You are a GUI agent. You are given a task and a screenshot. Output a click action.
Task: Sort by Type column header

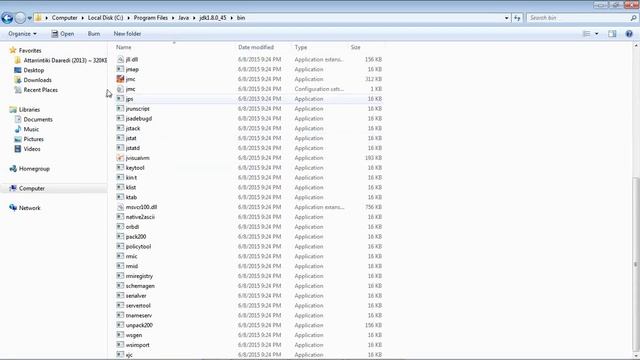301,47
